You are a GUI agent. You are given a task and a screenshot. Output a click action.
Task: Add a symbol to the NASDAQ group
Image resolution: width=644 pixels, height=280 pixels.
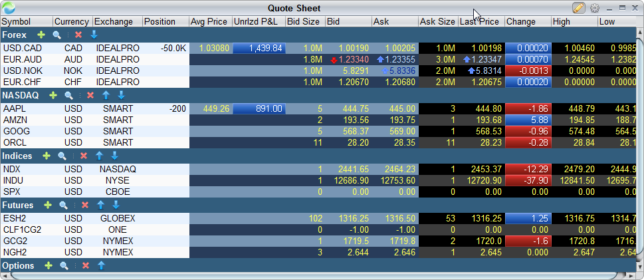point(53,95)
